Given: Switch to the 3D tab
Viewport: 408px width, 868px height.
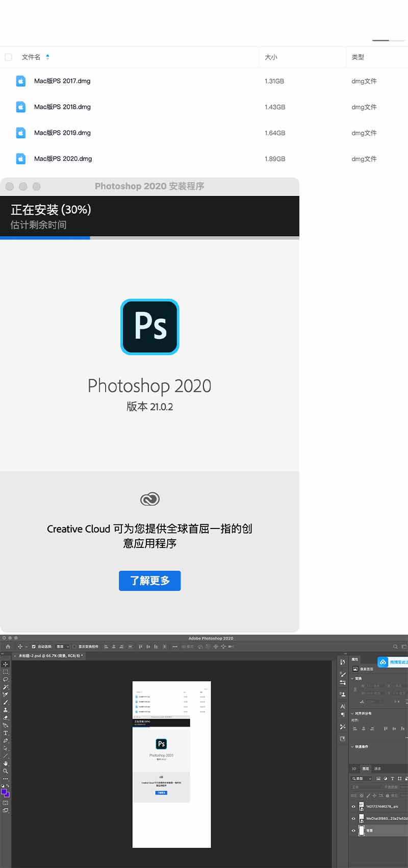Looking at the screenshot, I should (354, 768).
